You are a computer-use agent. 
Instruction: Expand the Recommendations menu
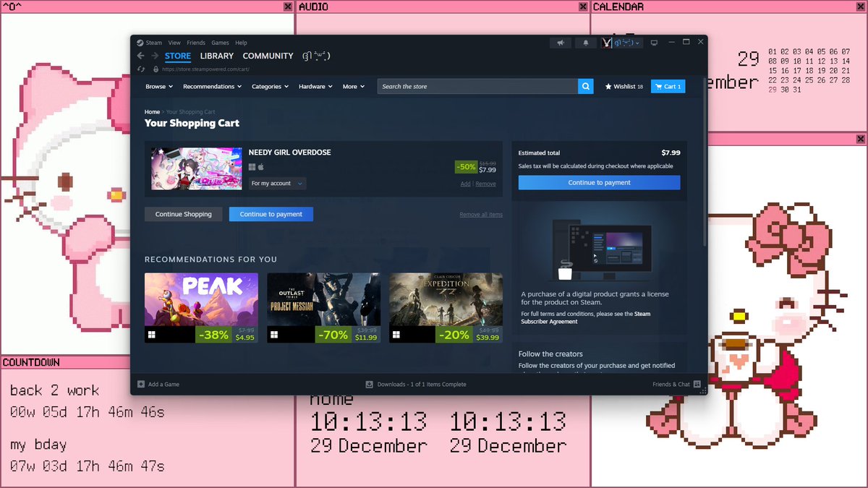pos(213,86)
